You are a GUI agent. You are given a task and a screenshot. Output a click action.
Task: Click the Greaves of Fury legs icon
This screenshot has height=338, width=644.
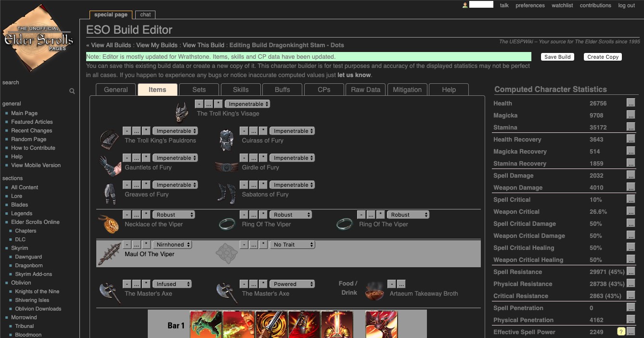[109, 194]
